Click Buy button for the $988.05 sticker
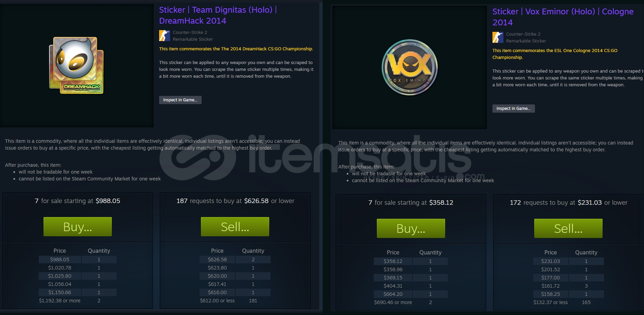Screen dimensions: 644x315 click(x=77, y=227)
